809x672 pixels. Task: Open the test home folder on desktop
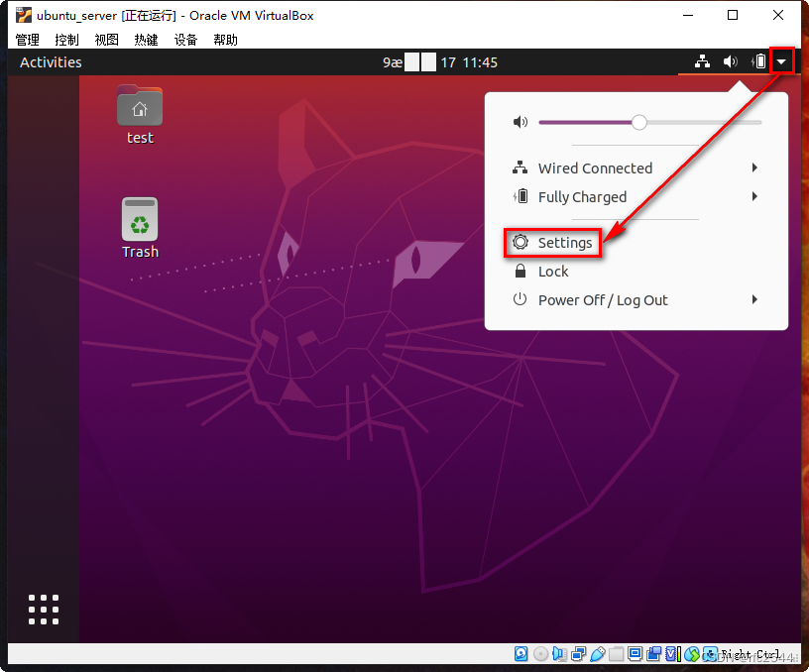tap(140, 116)
